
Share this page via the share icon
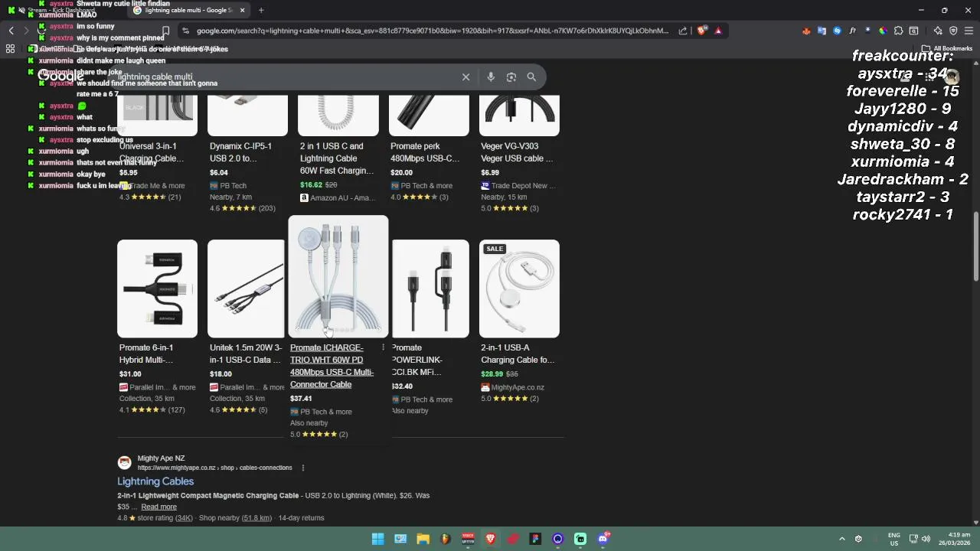click(x=683, y=31)
